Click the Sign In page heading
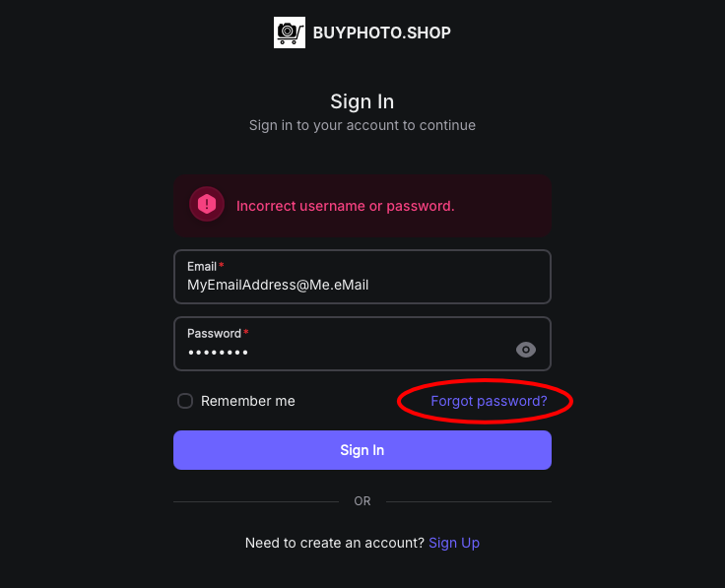The height and width of the screenshot is (588, 725). tap(362, 101)
